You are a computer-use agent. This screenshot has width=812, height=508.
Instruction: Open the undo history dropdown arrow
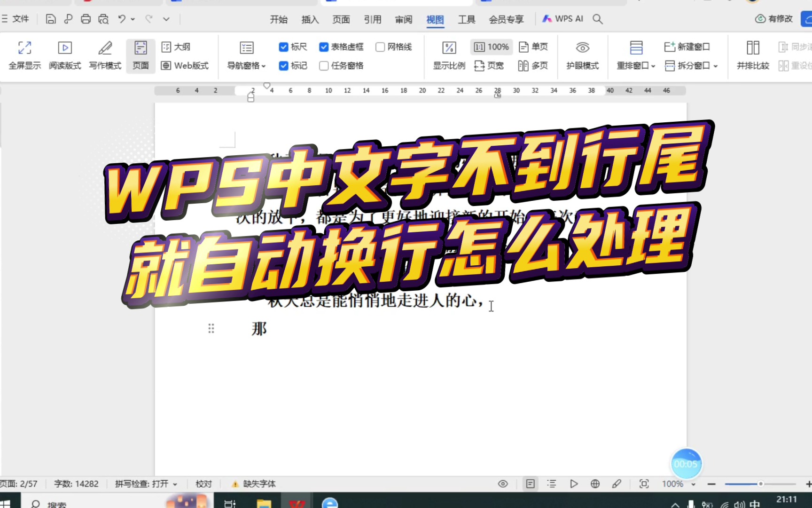tap(133, 19)
